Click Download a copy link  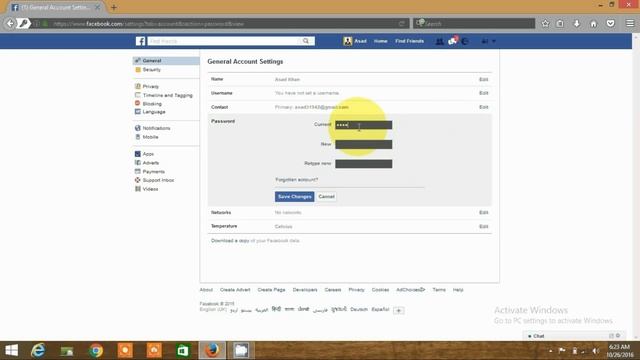click(230, 241)
